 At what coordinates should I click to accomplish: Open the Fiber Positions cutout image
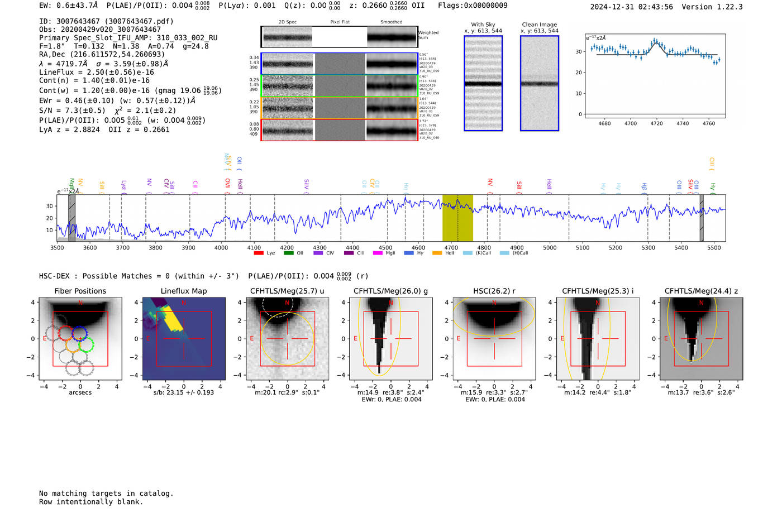[x=80, y=338]
